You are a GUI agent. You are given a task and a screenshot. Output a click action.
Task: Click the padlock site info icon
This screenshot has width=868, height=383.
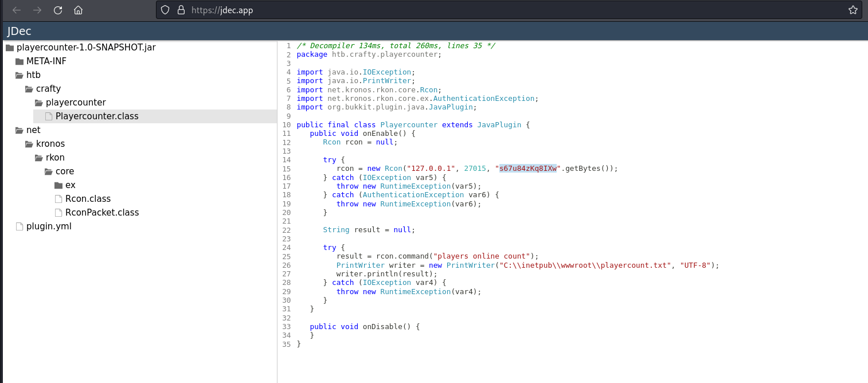[181, 10]
